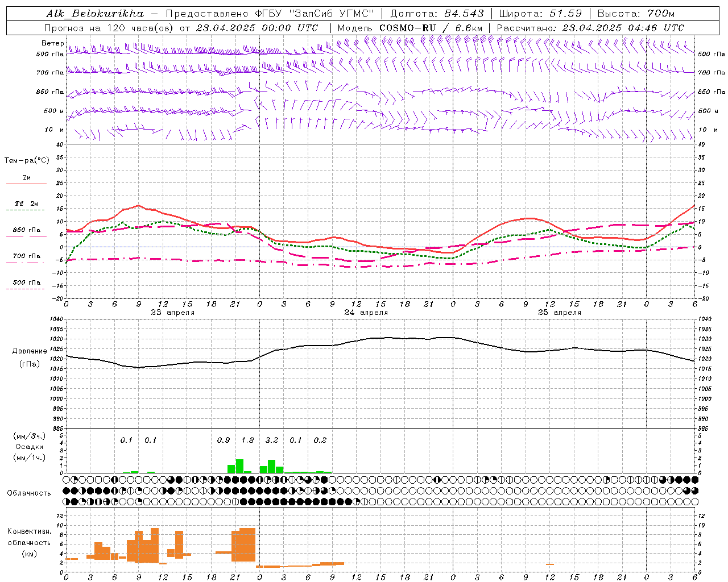Click the Облачность cloud cover label

29,493
